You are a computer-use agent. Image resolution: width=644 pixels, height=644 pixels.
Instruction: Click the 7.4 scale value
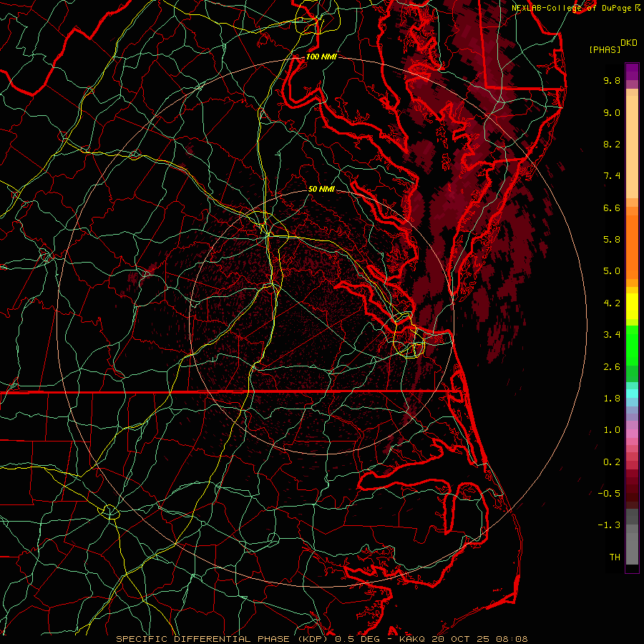tap(612, 176)
